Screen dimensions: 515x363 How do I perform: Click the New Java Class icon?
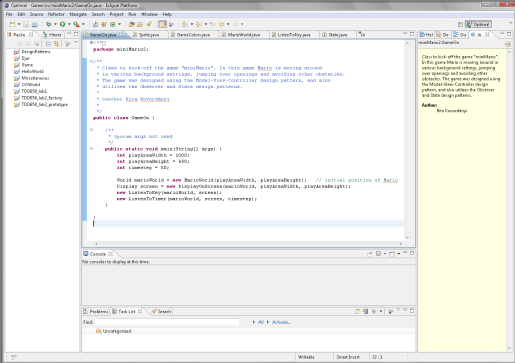[x=113, y=24]
